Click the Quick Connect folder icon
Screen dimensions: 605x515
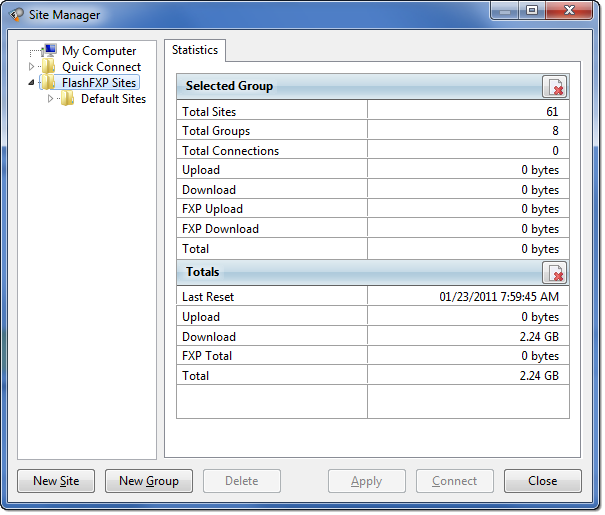pyautogui.click(x=49, y=66)
